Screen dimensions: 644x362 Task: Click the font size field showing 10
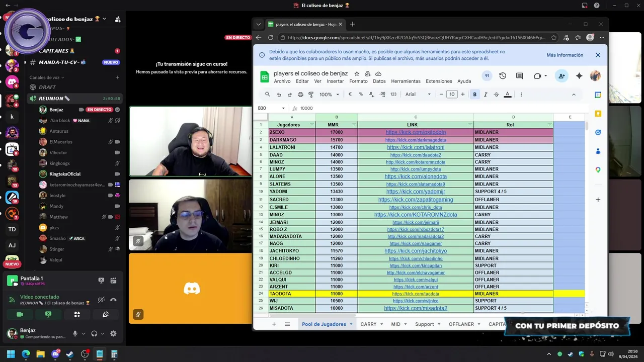coord(452,95)
